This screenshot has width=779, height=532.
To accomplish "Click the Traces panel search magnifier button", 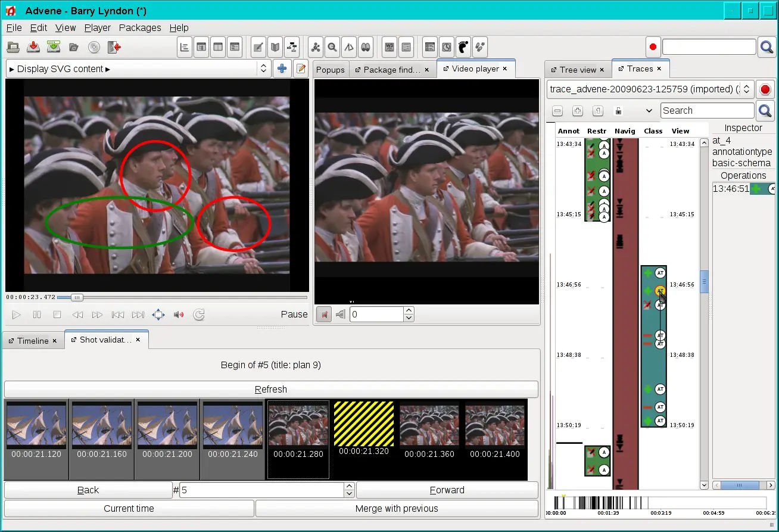I will [x=765, y=110].
